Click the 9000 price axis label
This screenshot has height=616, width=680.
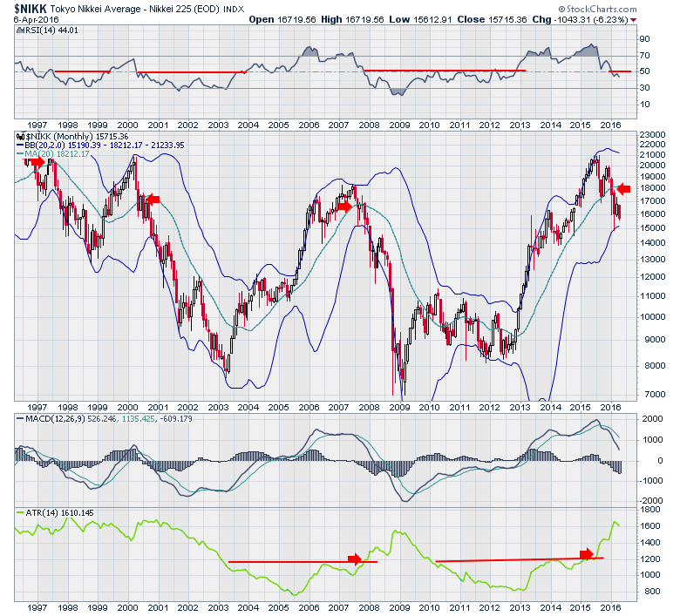click(655, 340)
